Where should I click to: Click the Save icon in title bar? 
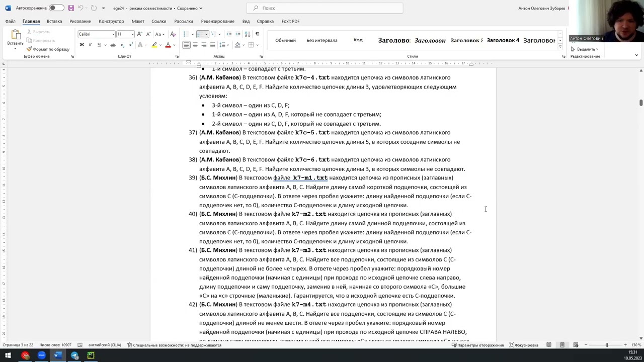point(71,8)
